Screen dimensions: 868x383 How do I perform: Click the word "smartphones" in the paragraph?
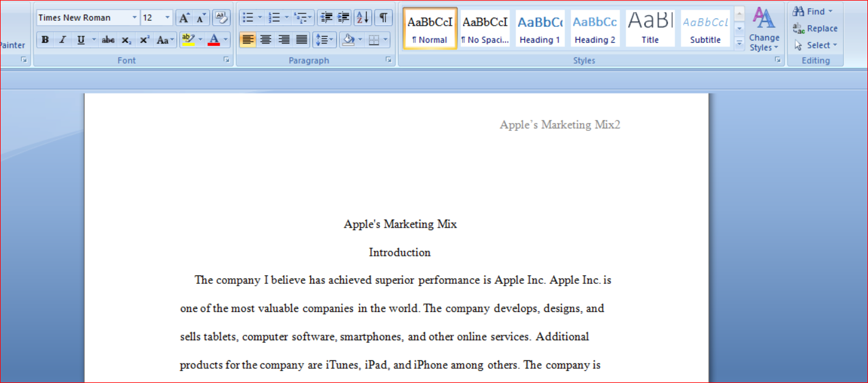click(x=371, y=337)
